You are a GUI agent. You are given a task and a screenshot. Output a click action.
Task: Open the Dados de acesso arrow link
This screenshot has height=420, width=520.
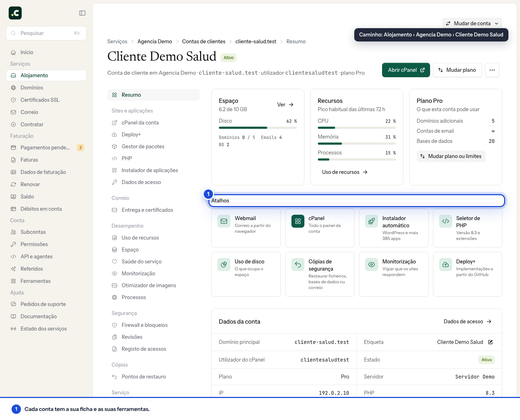click(468, 321)
